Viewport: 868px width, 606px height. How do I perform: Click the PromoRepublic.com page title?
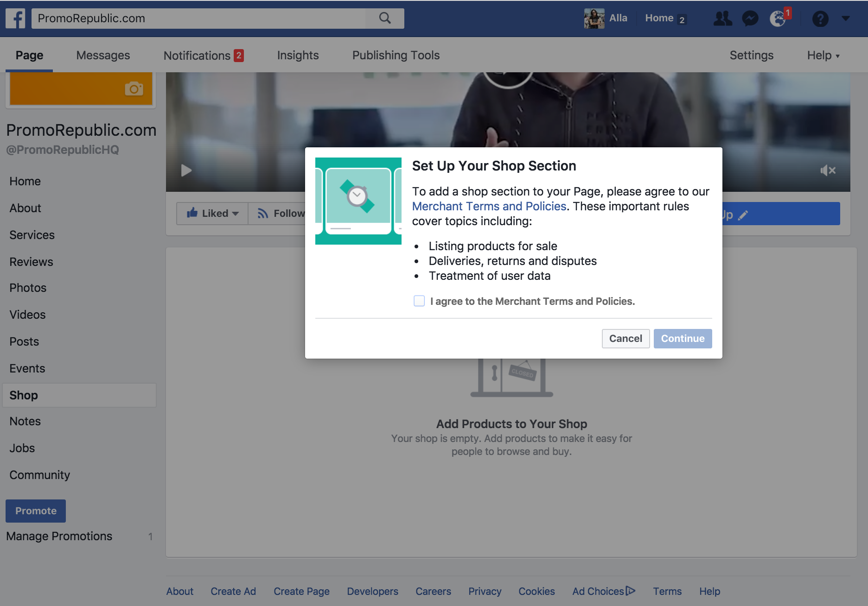pyautogui.click(x=81, y=130)
